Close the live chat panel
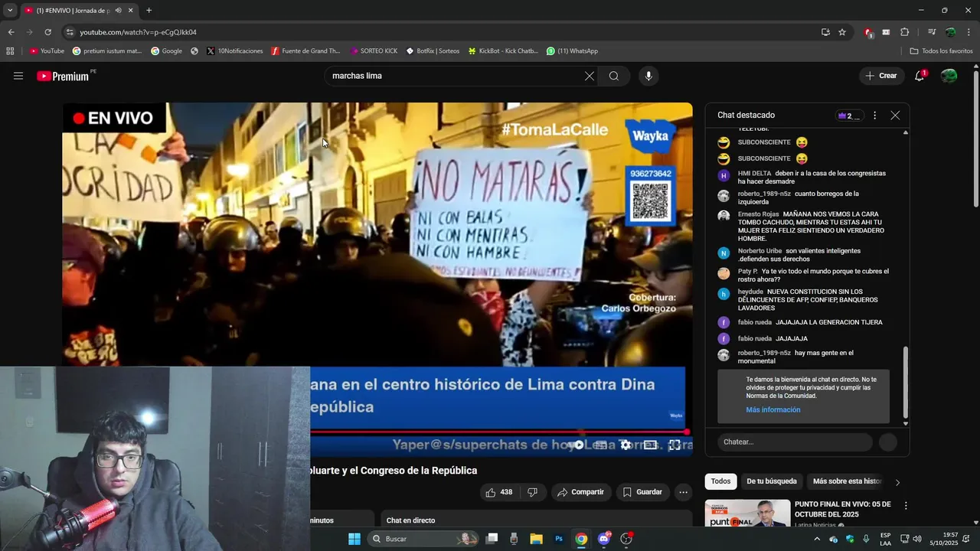This screenshot has width=980, height=551. coord(895,116)
